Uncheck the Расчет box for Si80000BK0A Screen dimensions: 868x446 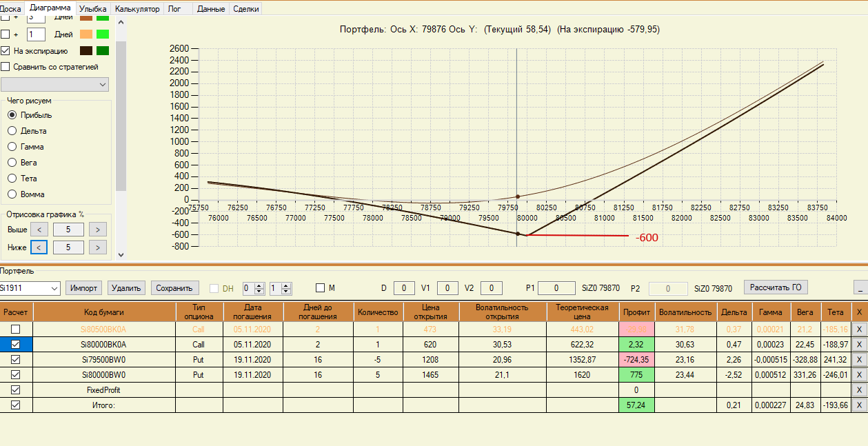[15, 345]
